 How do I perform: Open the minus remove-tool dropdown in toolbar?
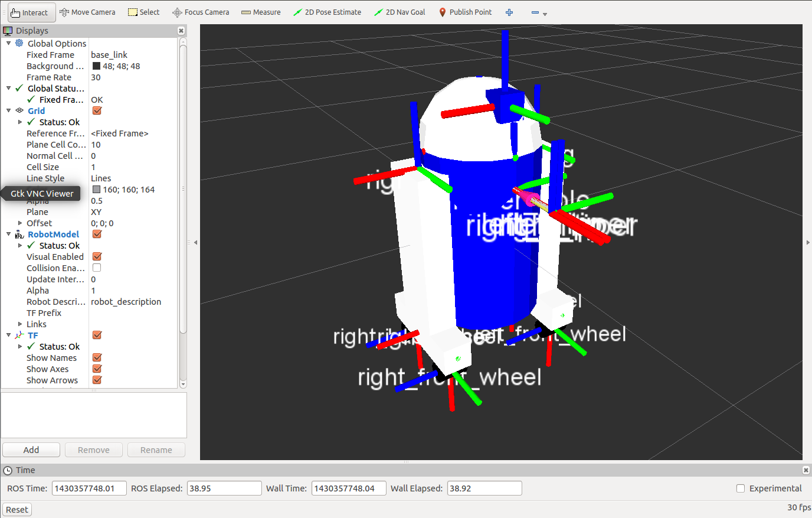[539, 12]
